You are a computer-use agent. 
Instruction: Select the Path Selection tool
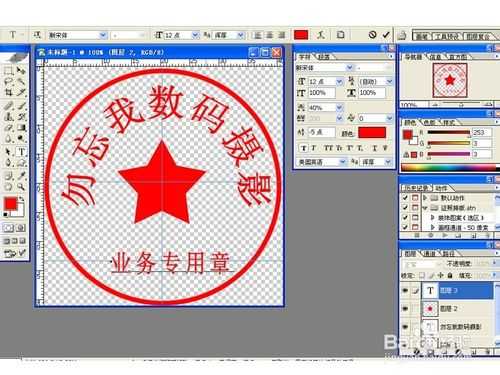(8, 152)
